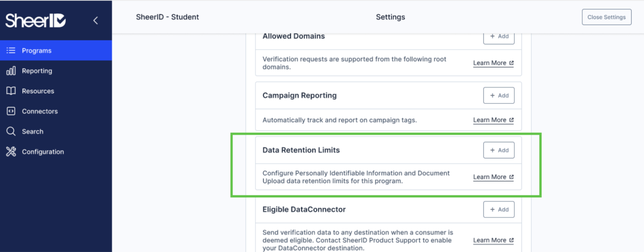This screenshot has height=252, width=644.
Task: Click the SheerID logo
Action: 35,20
